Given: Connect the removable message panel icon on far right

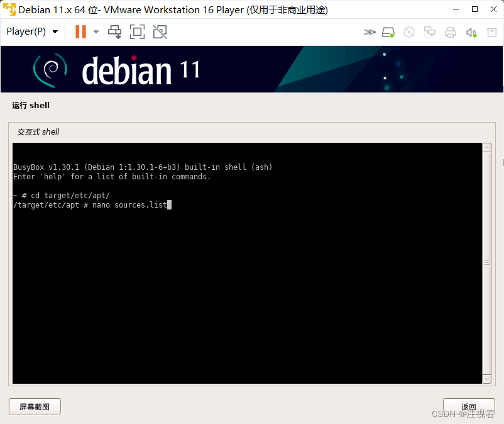Looking at the screenshot, I should [x=493, y=31].
